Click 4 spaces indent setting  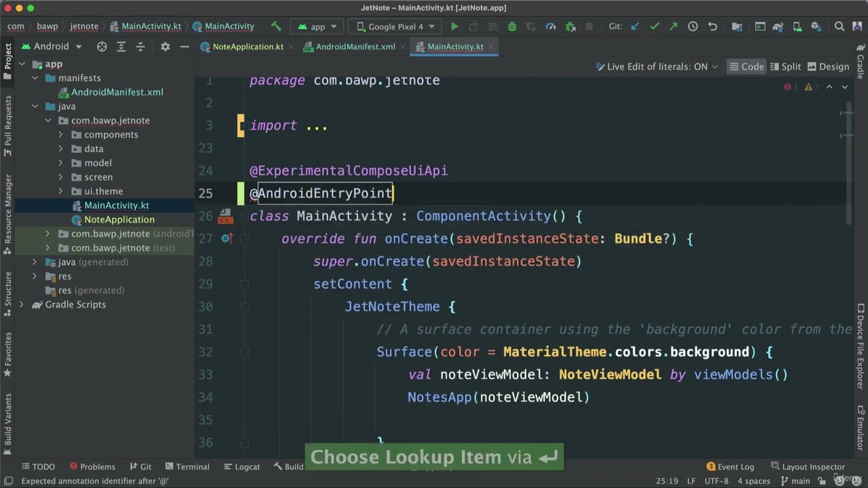tap(753, 481)
